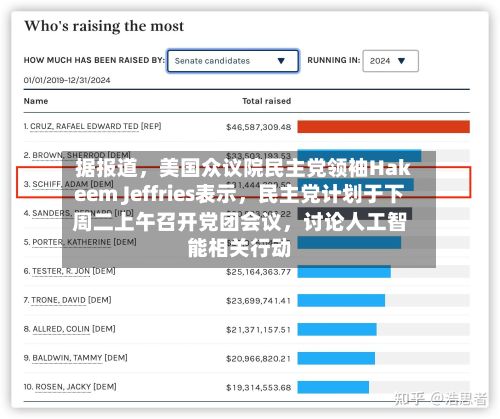The image size is (500, 419).
Task: Open the ALLRED, COLIN candidate link
Action: coord(61,329)
